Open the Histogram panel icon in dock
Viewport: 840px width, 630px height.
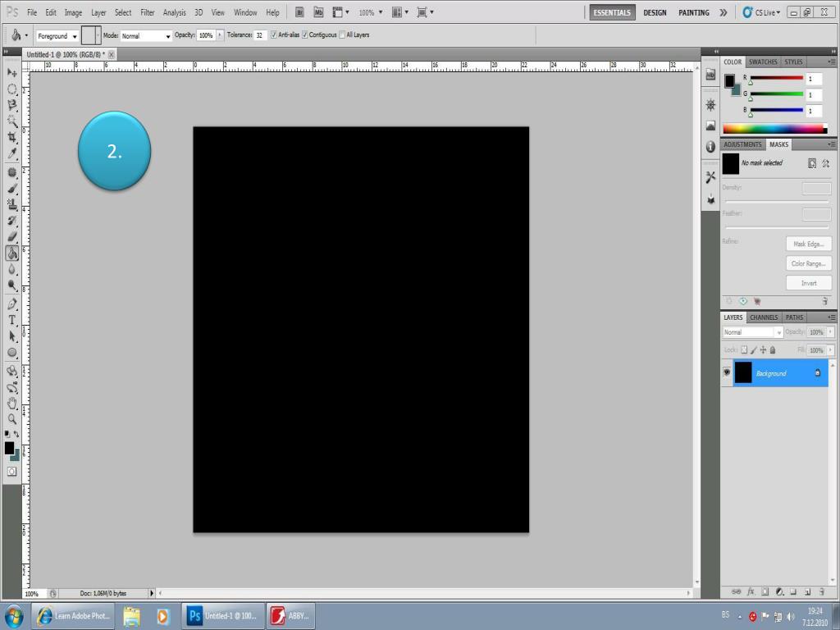point(710,126)
